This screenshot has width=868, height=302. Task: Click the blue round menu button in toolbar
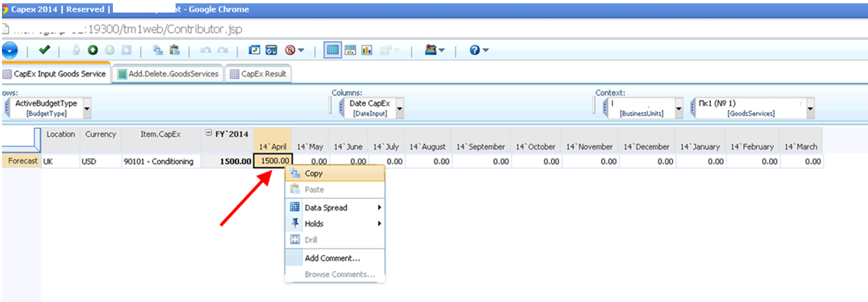9,50
